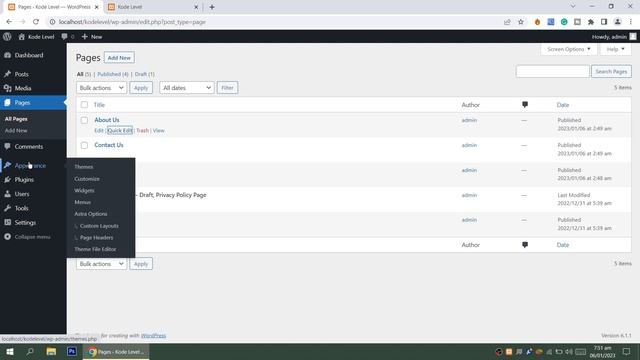Click View under About Us

tap(158, 131)
